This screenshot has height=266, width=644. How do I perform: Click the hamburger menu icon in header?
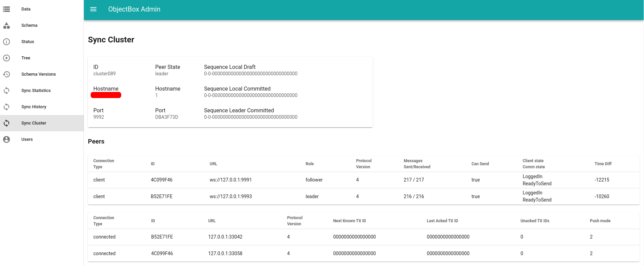pos(93,9)
